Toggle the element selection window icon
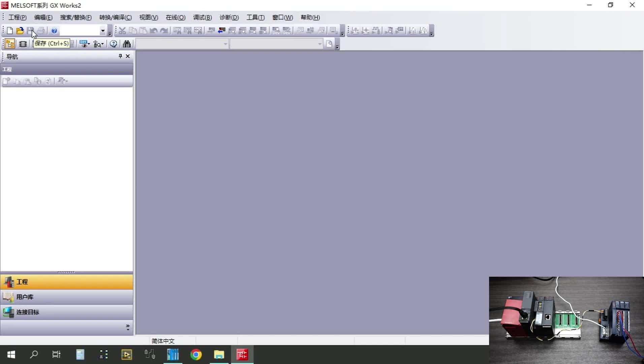This screenshot has height=364, width=644. tap(23, 44)
